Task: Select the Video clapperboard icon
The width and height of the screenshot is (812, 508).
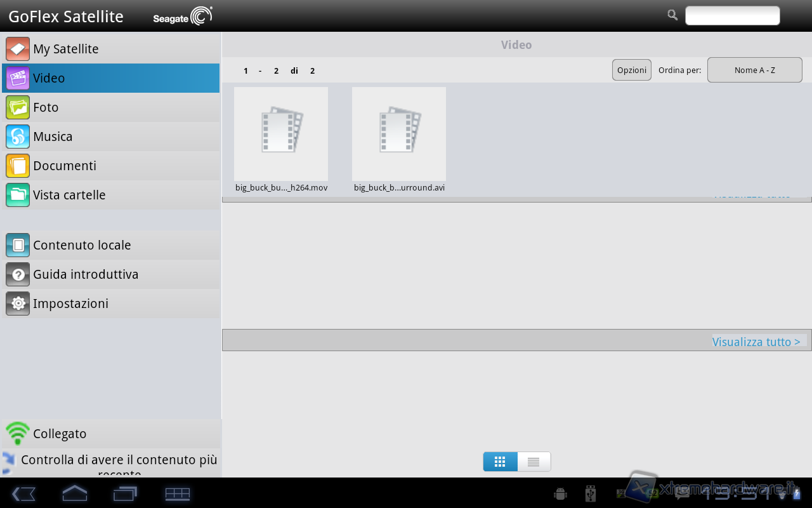Action: click(18, 78)
